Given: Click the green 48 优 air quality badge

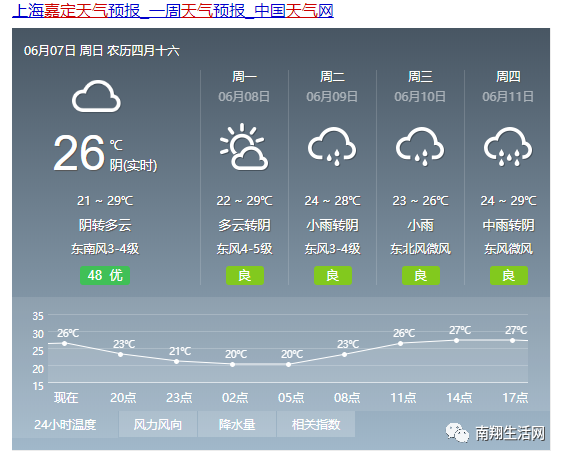Looking at the screenshot, I should point(105,275).
